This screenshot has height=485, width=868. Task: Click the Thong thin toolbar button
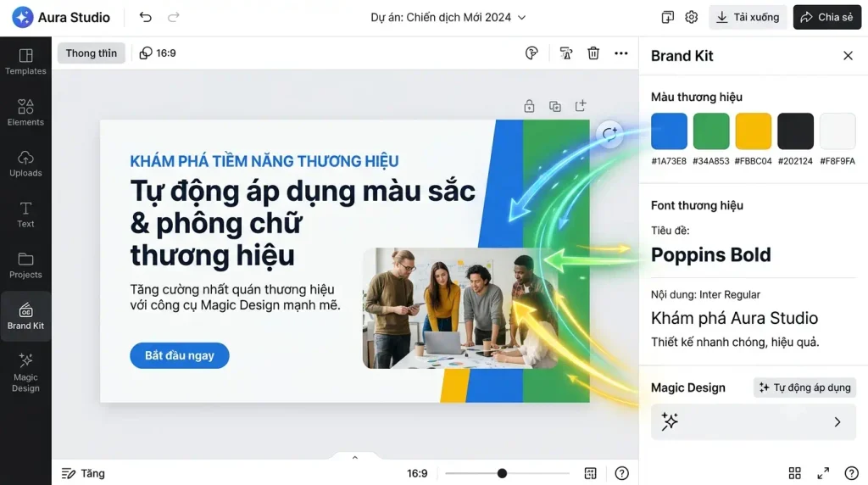(92, 53)
